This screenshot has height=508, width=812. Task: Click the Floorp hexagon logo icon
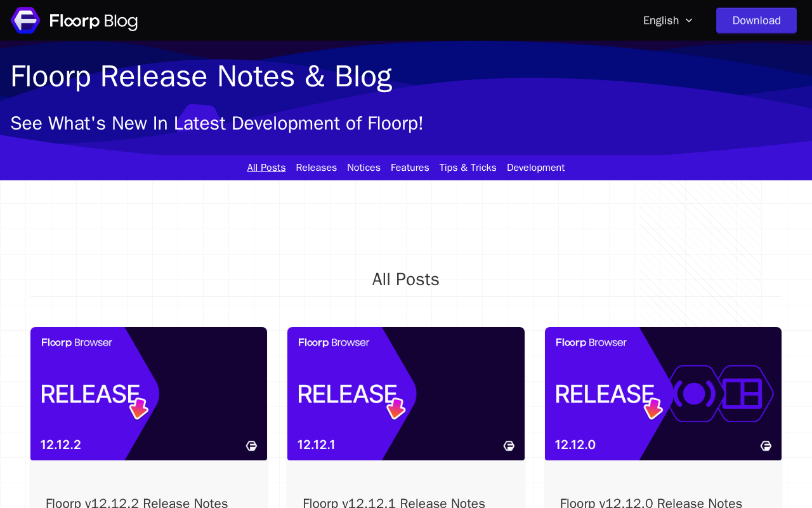(x=25, y=20)
